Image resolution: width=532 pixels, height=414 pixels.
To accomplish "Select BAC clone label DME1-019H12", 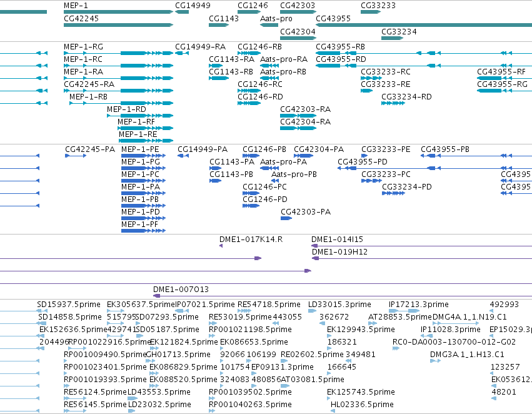I will [339, 252].
